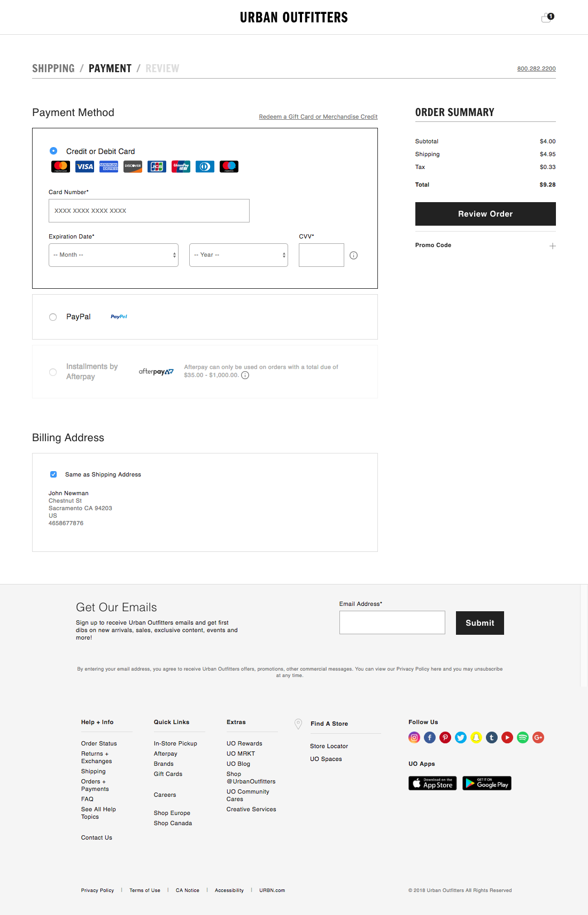Click the Discover card icon

[133, 166]
